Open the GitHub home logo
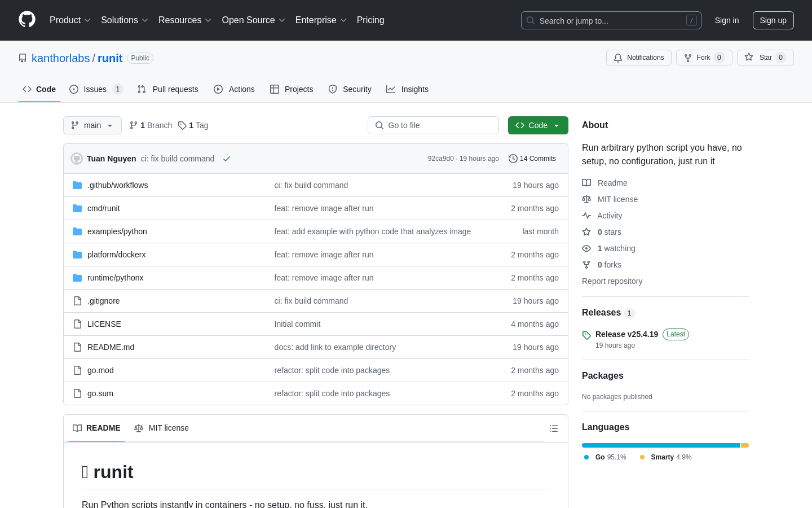 [27, 20]
